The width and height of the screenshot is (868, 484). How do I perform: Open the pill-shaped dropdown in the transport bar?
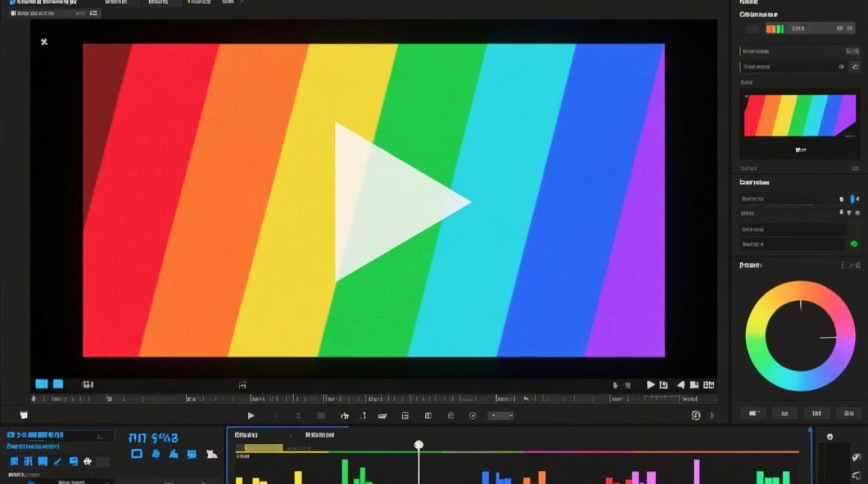point(501,416)
